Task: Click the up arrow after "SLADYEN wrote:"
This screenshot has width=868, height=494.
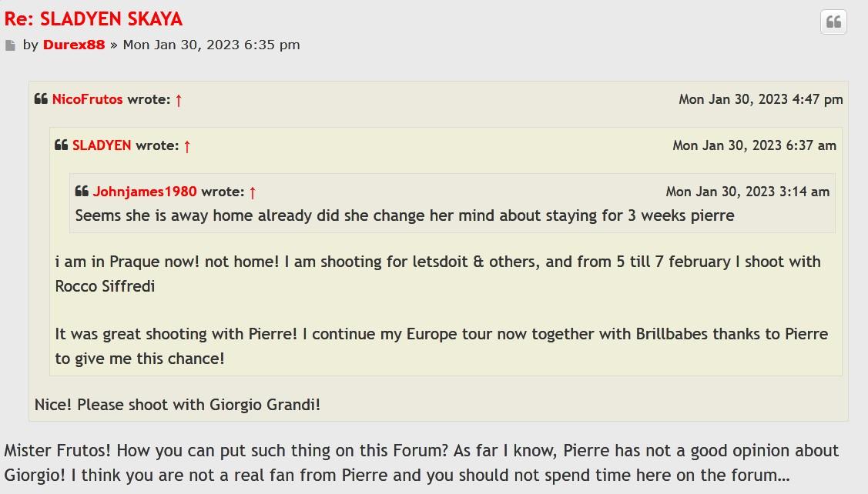Action: point(187,146)
